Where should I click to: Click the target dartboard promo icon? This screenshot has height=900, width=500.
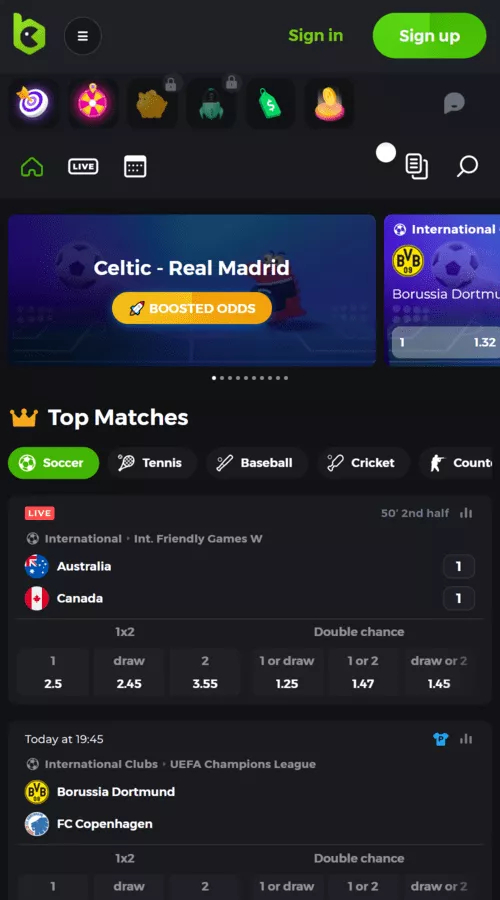coord(33,103)
